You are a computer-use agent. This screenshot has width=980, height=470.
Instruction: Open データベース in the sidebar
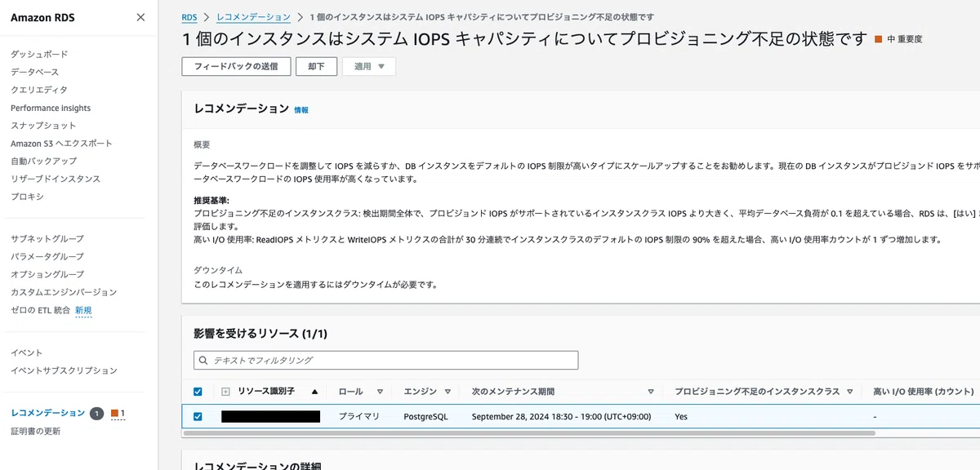coord(34,72)
